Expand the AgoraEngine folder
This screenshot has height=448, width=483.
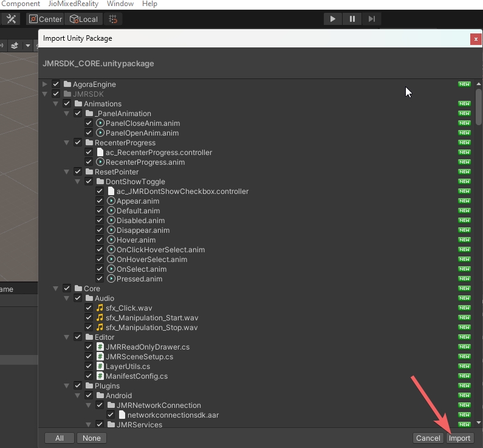tap(45, 84)
